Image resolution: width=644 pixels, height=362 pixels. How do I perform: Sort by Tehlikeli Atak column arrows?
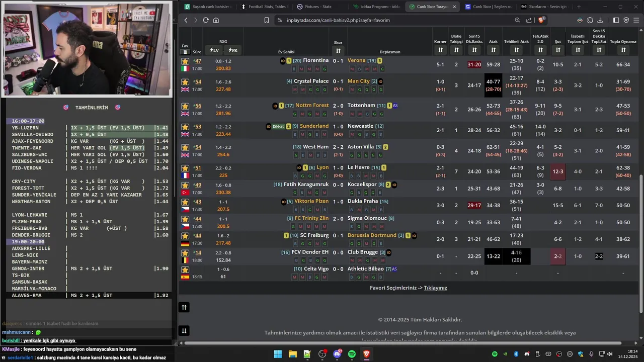(516, 50)
